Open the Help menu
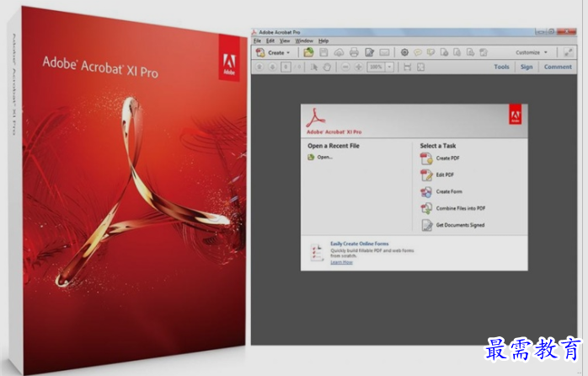The height and width of the screenshot is (376, 588). coord(323,41)
